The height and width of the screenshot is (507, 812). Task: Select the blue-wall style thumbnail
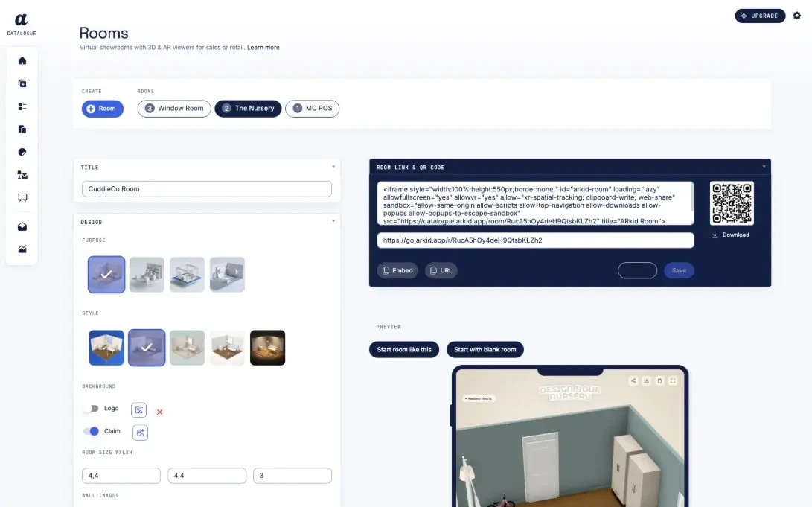(x=106, y=348)
